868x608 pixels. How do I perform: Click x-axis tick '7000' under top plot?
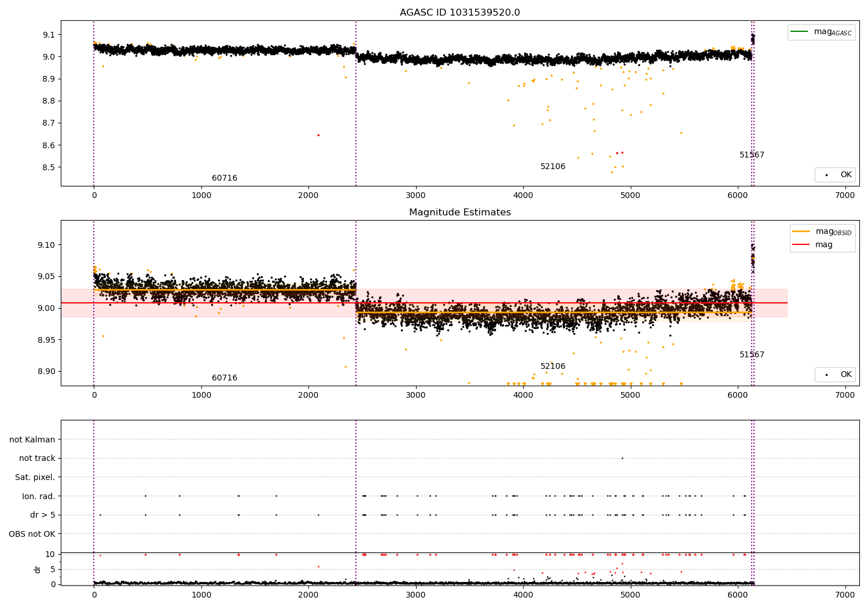pos(845,196)
